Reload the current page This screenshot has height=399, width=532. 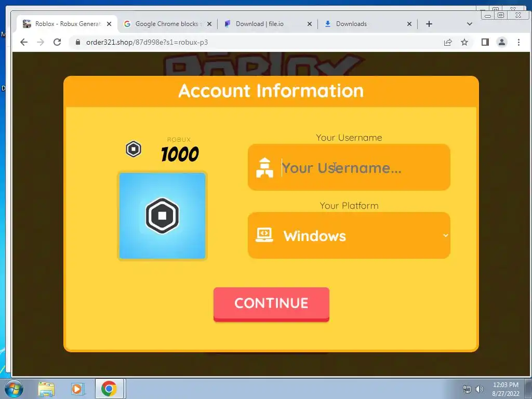pos(57,42)
